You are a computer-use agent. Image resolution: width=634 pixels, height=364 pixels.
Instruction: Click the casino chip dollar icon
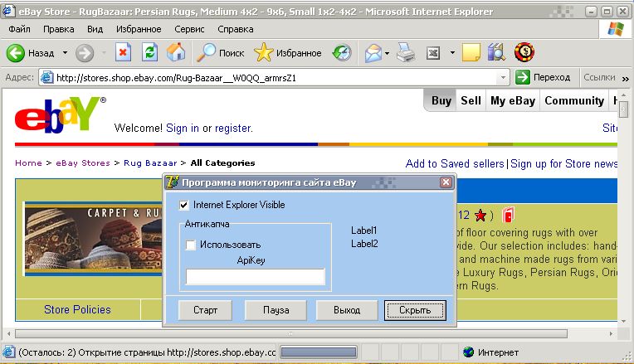click(x=524, y=52)
